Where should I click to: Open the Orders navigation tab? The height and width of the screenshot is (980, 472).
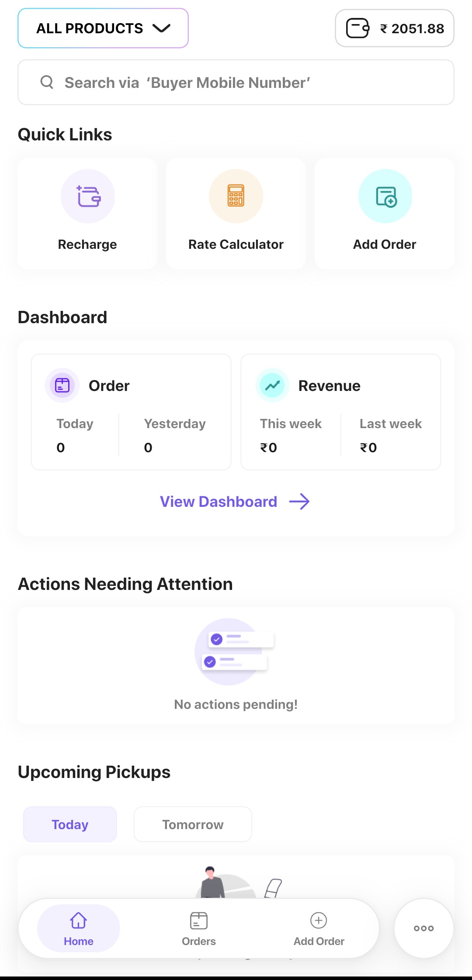click(199, 928)
